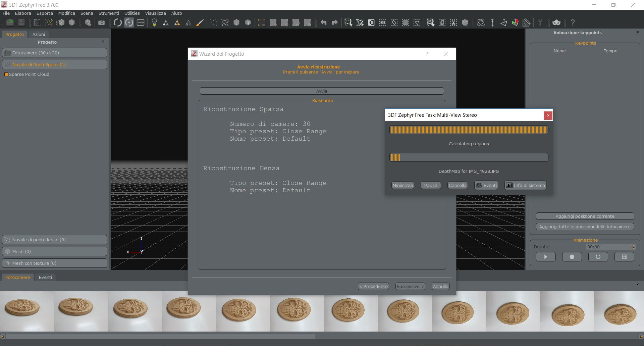Select the first photo thumbnail in Fotocamere
644x346 pixels.
tap(27, 311)
